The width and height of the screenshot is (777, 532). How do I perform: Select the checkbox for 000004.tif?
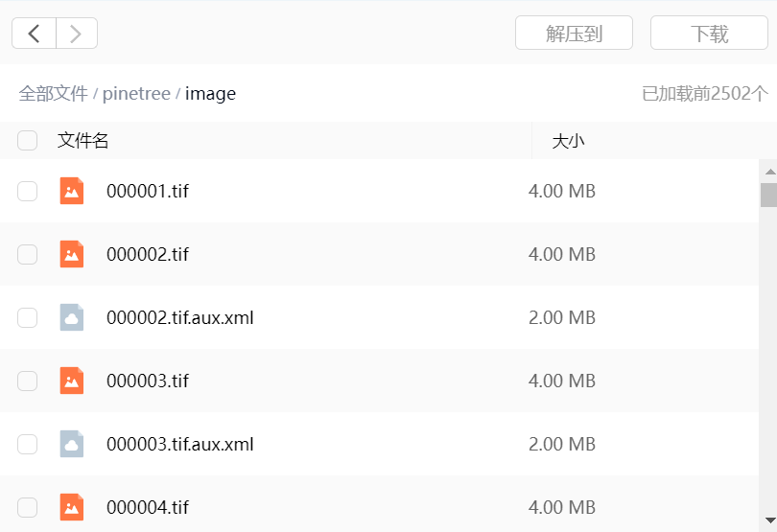click(28, 507)
